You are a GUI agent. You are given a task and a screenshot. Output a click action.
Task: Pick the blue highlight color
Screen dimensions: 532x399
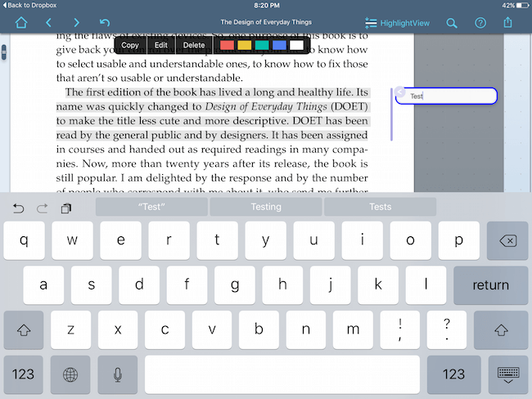[x=279, y=45]
